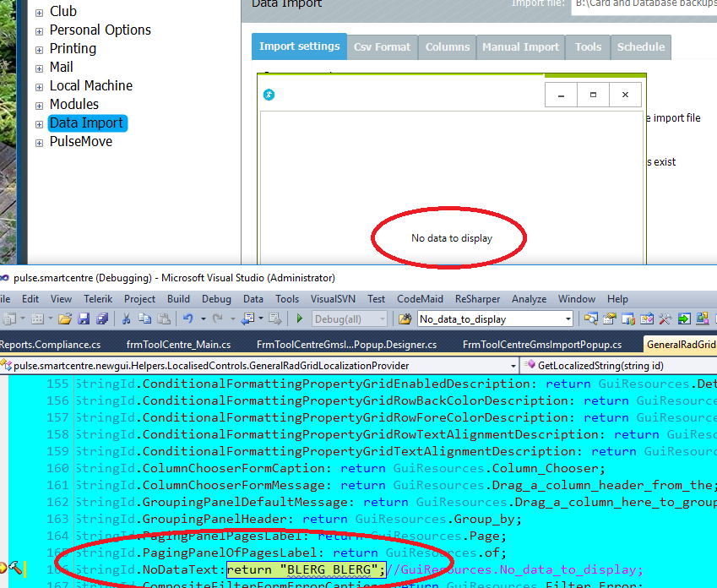This screenshot has height=588, width=717.
Task: Click the Open File folder icon
Action: (65, 319)
